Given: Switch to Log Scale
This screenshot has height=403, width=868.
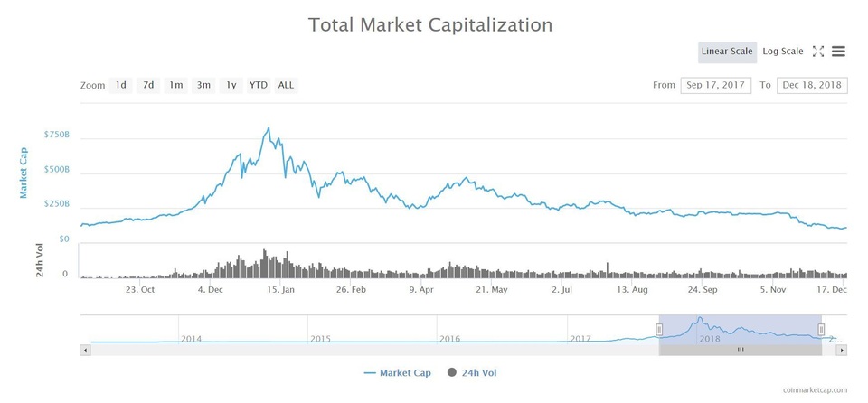Looking at the screenshot, I should [x=783, y=52].
